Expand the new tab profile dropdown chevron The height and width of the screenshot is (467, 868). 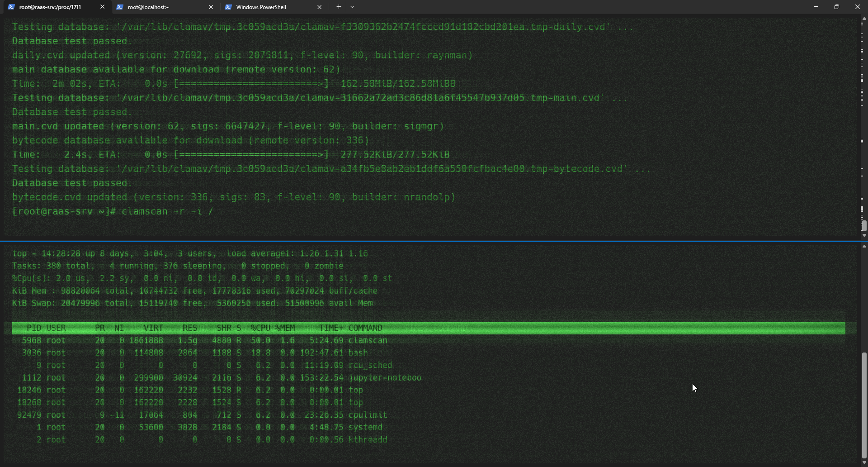pyautogui.click(x=352, y=7)
